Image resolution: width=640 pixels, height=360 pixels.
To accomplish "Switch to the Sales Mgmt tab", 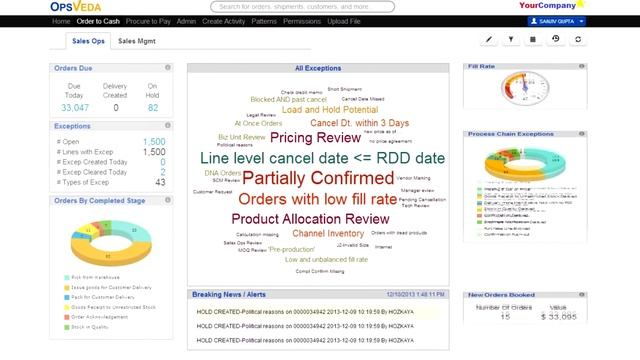I will tap(137, 41).
